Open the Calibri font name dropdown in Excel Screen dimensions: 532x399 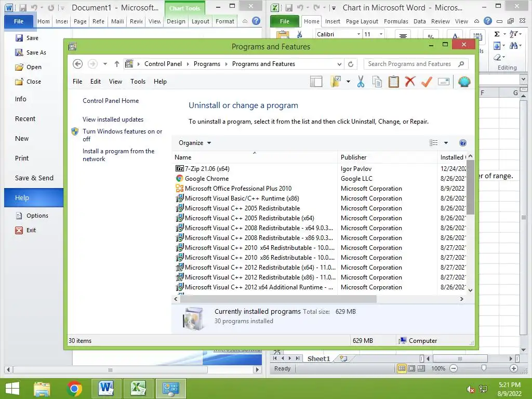click(358, 34)
